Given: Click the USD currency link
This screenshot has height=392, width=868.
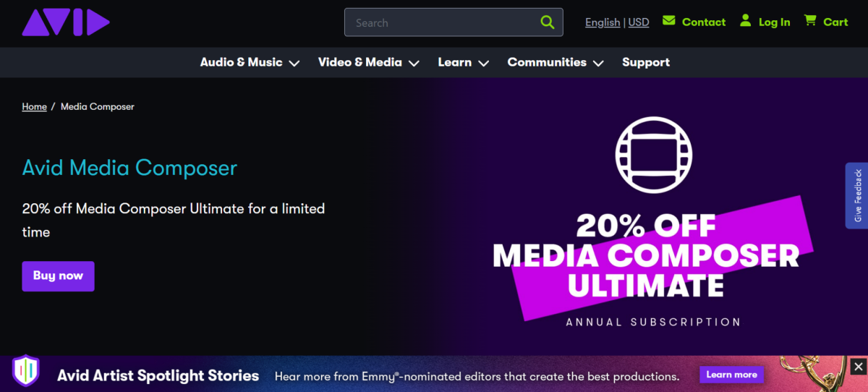Looking at the screenshot, I should click(639, 22).
